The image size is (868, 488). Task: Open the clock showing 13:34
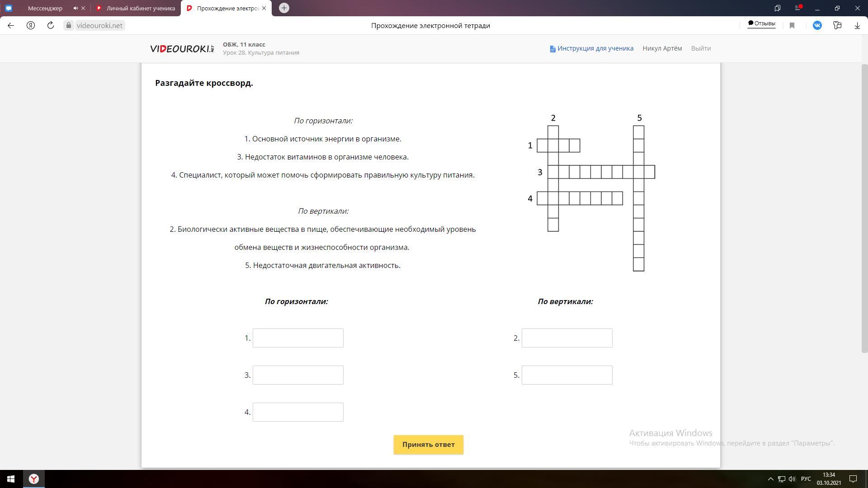829,479
